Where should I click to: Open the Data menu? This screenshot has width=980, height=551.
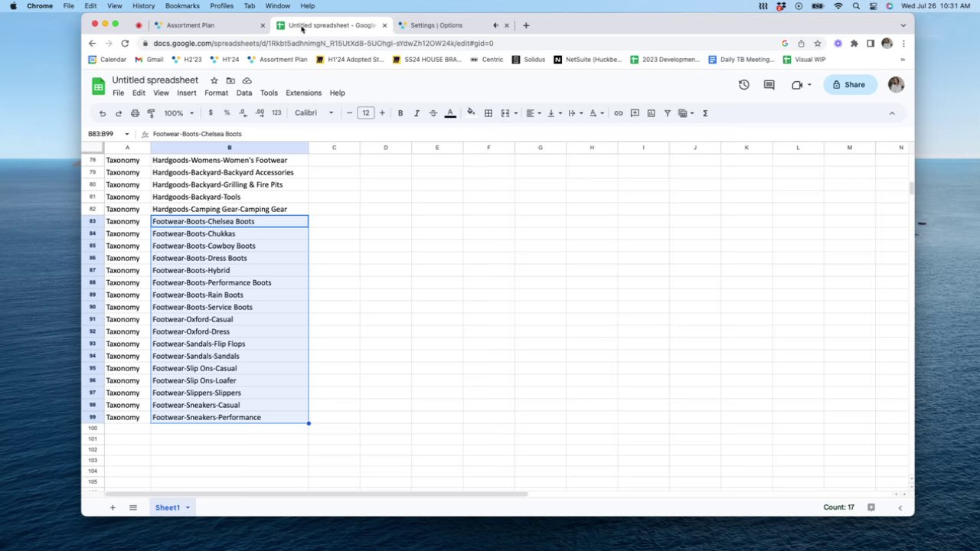click(243, 93)
